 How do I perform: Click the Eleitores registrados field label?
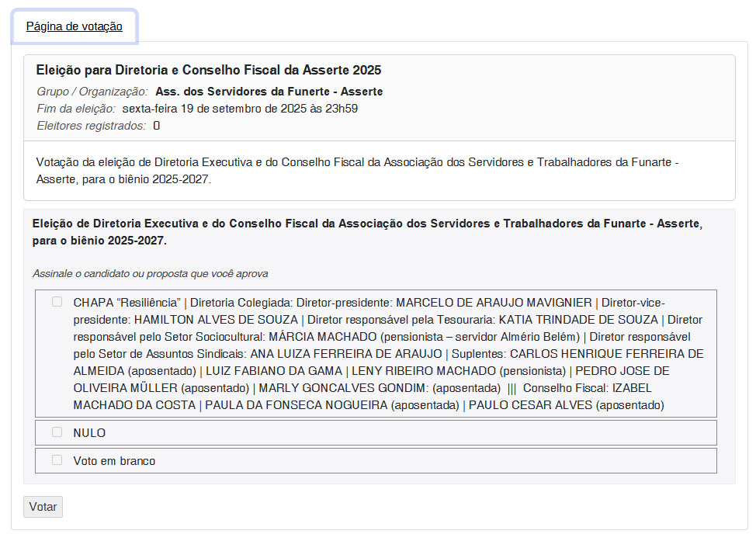pyautogui.click(x=91, y=126)
